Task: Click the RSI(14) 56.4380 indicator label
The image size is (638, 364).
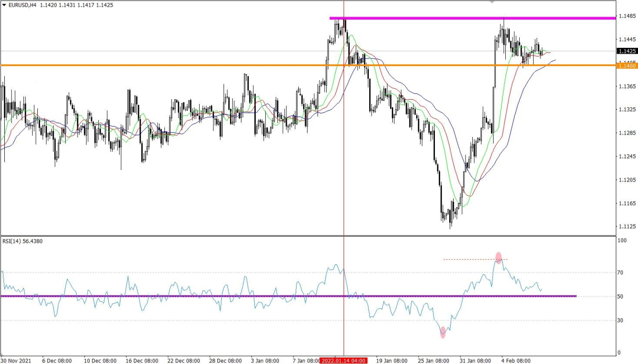Action: click(23, 241)
